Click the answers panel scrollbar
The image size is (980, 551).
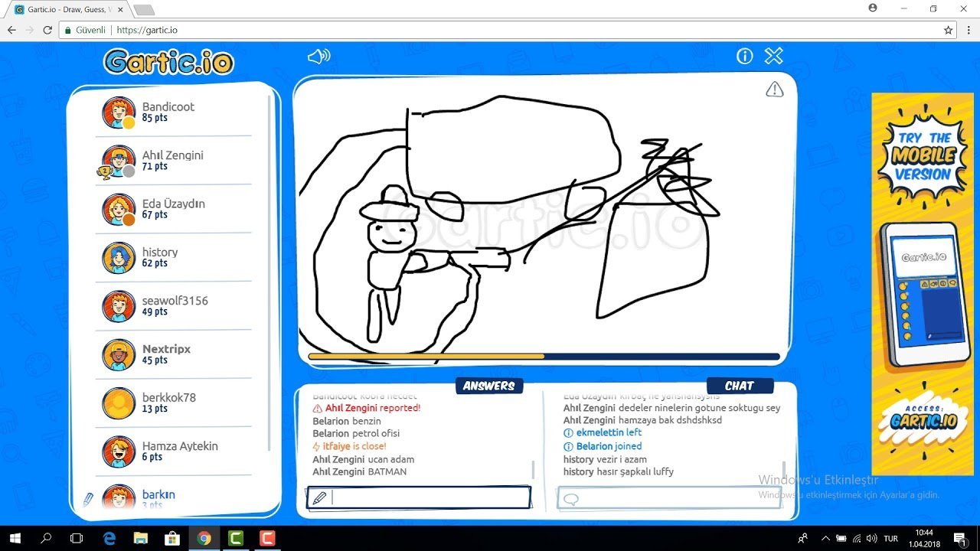[x=533, y=469]
